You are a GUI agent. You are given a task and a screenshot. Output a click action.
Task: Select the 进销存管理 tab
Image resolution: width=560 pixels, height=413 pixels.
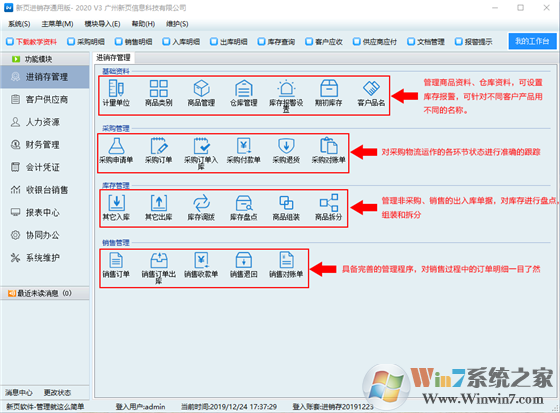(114, 58)
